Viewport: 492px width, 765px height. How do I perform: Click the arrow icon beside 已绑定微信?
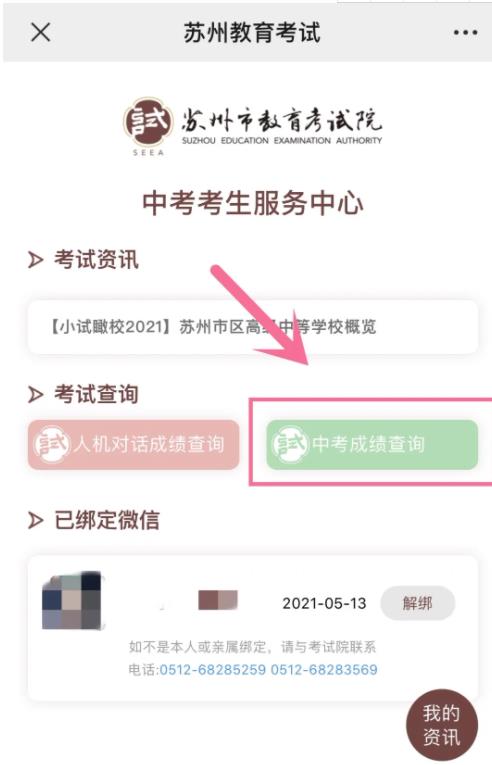pos(35,520)
